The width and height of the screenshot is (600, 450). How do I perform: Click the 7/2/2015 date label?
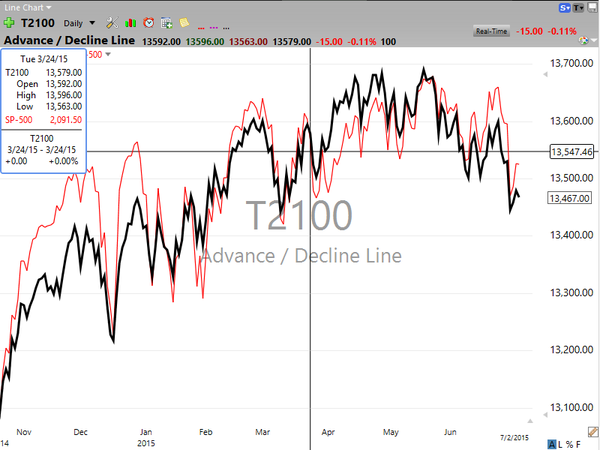[x=514, y=437]
